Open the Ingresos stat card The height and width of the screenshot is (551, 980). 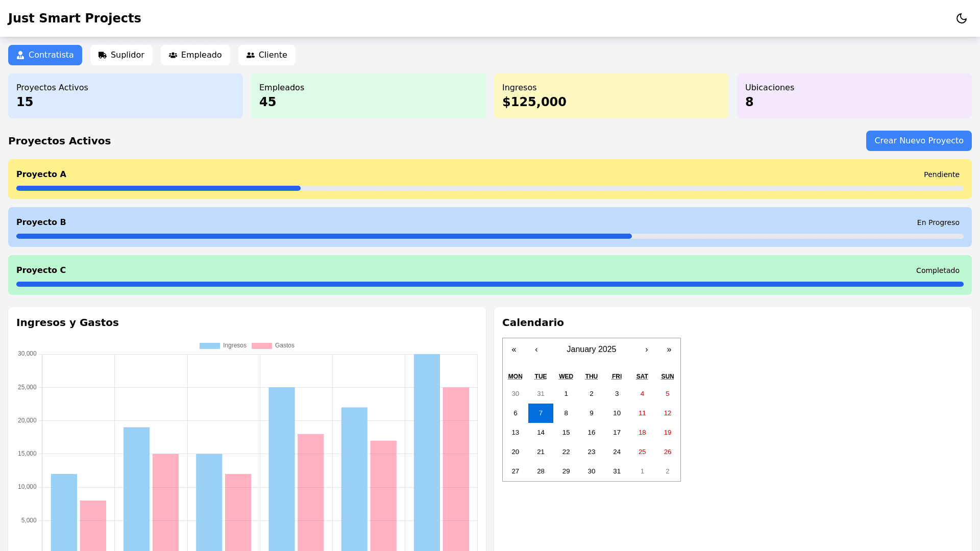[x=611, y=96]
